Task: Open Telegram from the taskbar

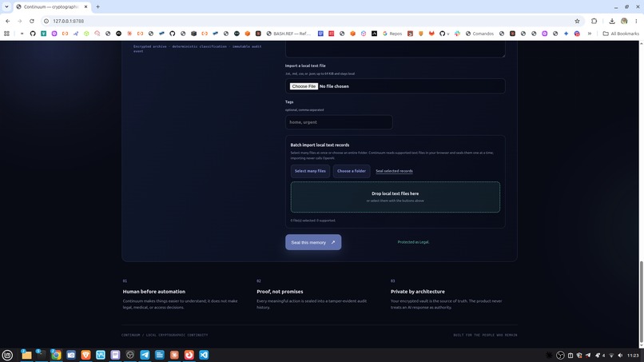Action: point(145,355)
